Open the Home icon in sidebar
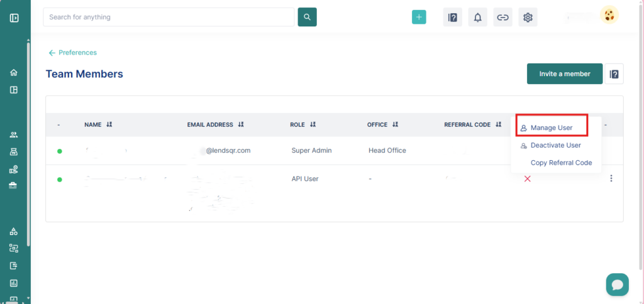The width and height of the screenshot is (644, 304). [x=14, y=73]
